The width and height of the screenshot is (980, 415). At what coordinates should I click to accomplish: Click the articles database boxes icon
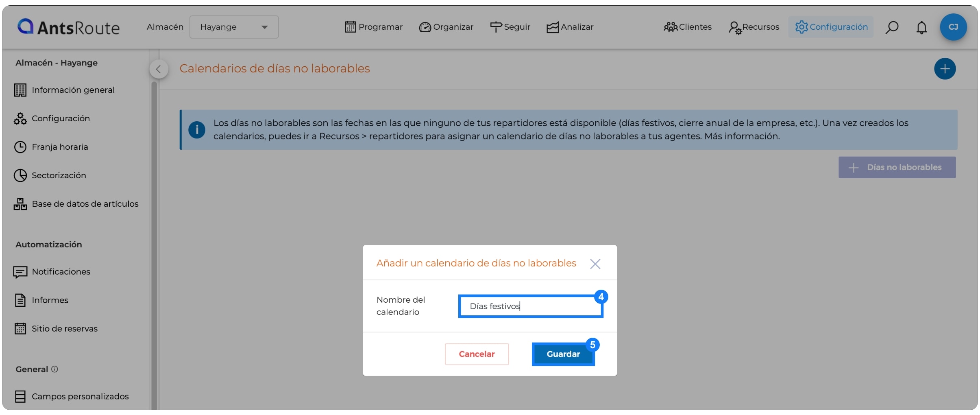(20, 204)
